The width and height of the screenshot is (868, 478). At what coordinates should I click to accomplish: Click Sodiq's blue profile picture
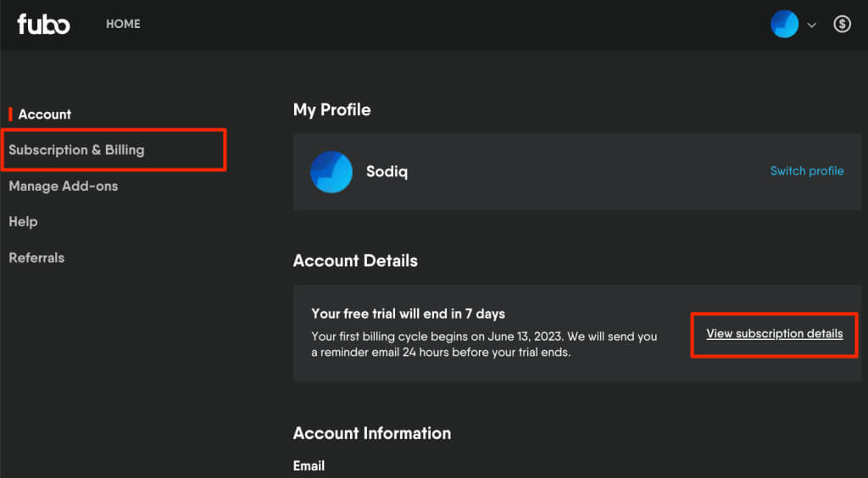pos(331,171)
